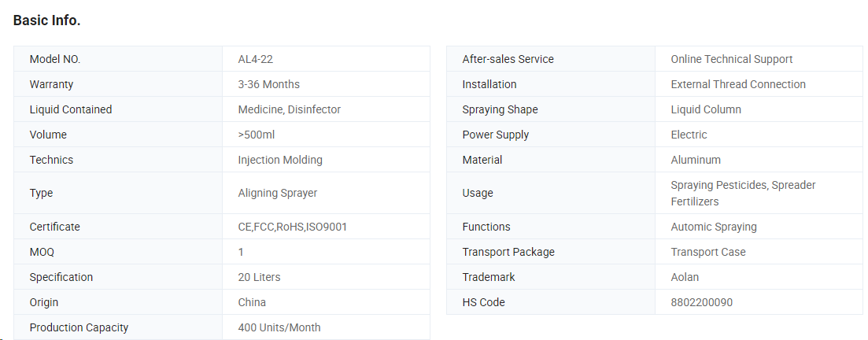Select the 400 Units/Month production capacity

[279, 327]
